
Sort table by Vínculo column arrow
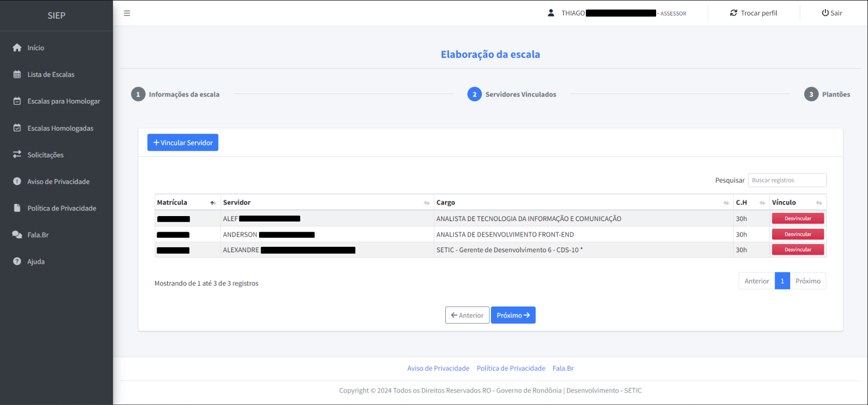819,203
